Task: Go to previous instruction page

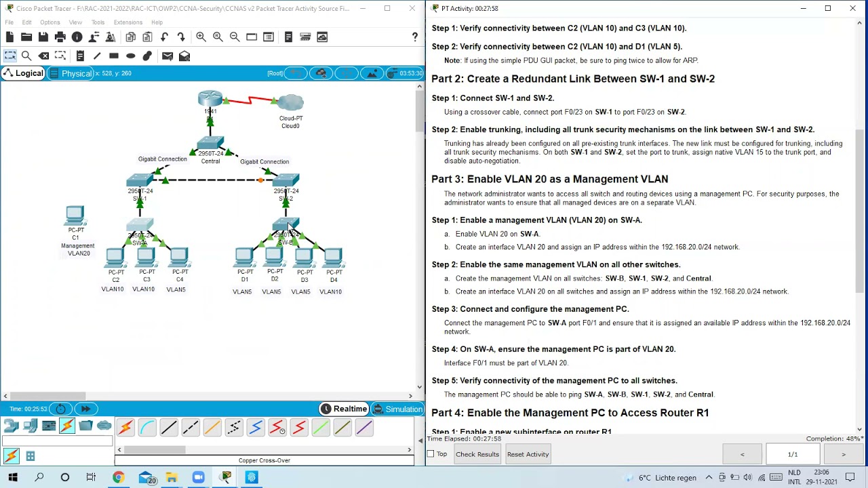Action: [x=742, y=454]
